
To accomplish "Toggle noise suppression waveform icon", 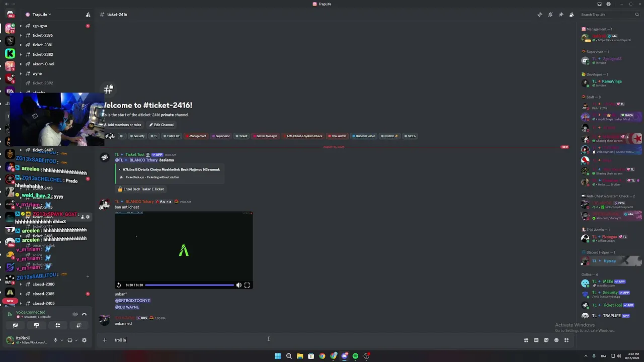I will (75, 314).
